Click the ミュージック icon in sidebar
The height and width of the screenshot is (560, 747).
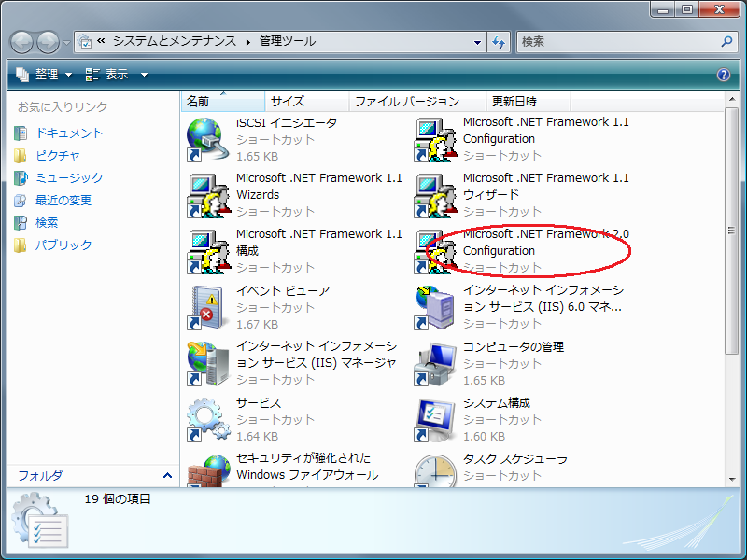point(21,177)
